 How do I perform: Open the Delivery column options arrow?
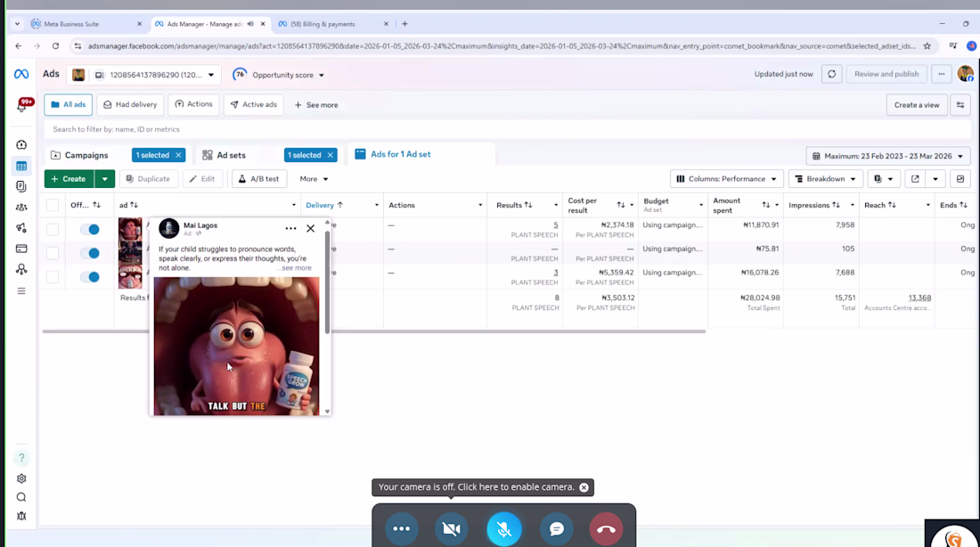376,205
